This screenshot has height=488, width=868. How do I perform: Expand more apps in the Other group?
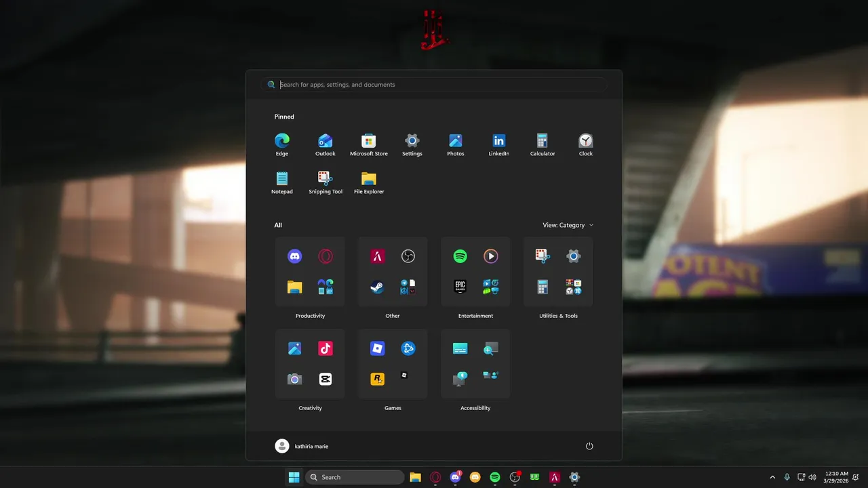408,287
